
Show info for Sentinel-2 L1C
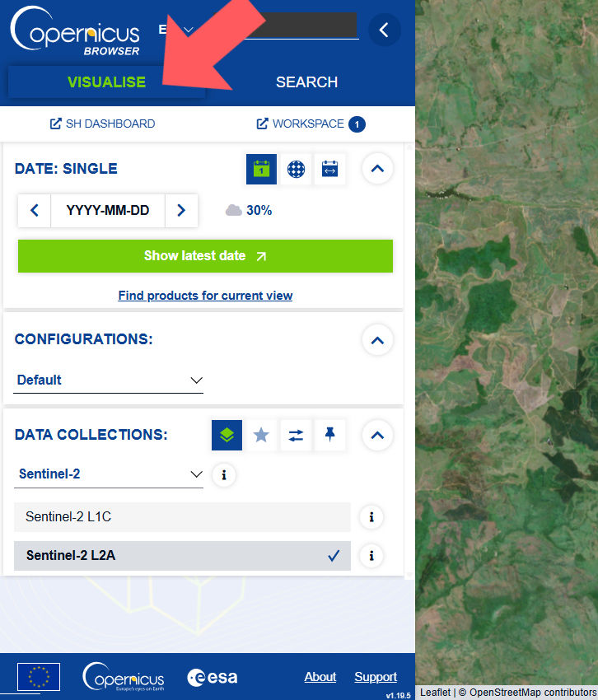(371, 517)
